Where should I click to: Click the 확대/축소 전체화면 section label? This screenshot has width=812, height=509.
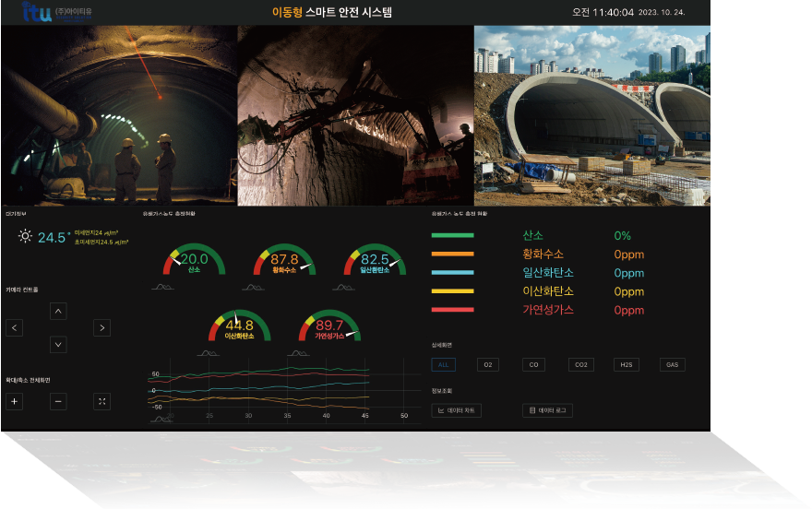coord(28,380)
